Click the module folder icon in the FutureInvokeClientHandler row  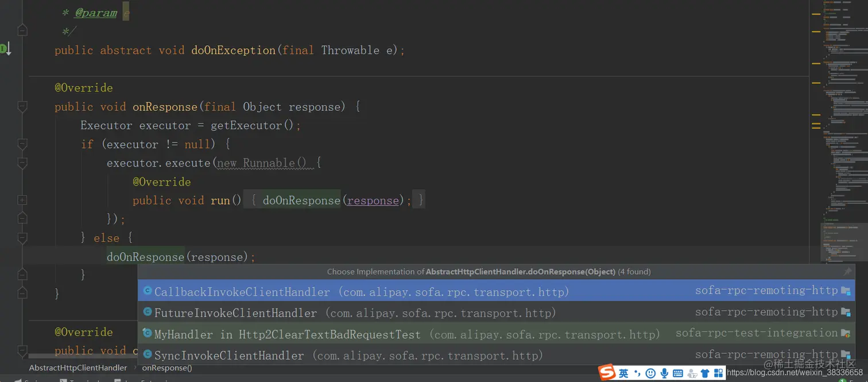[846, 312]
